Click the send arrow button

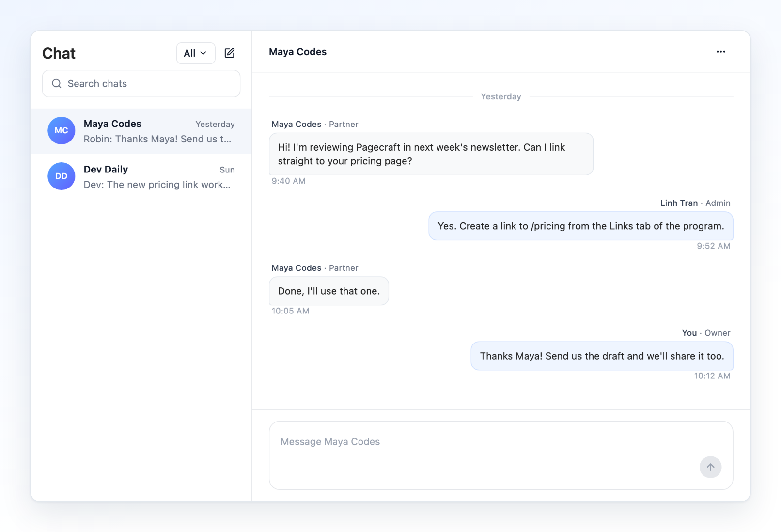(x=710, y=467)
